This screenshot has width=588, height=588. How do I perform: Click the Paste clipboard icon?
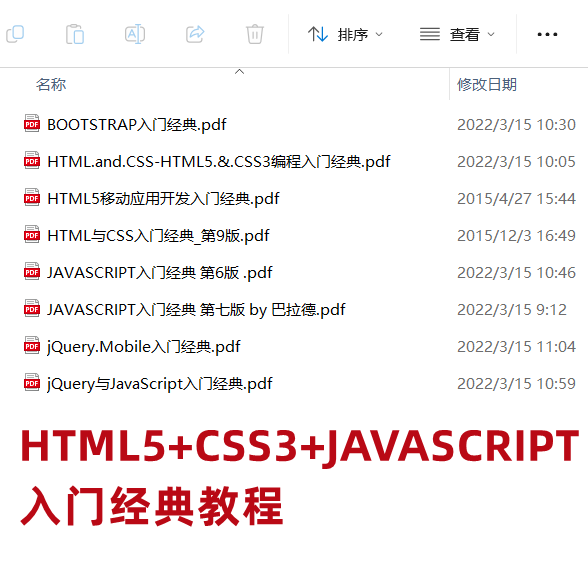pos(75,34)
